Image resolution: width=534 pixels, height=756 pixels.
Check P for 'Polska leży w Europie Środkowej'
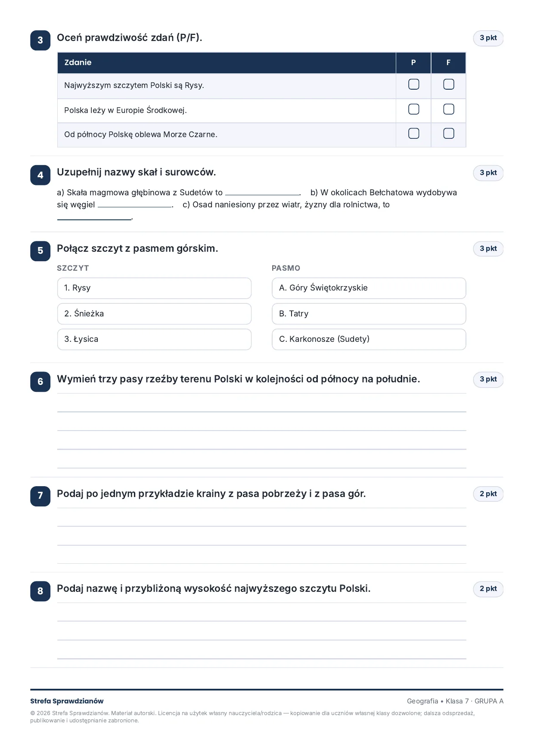click(x=413, y=109)
